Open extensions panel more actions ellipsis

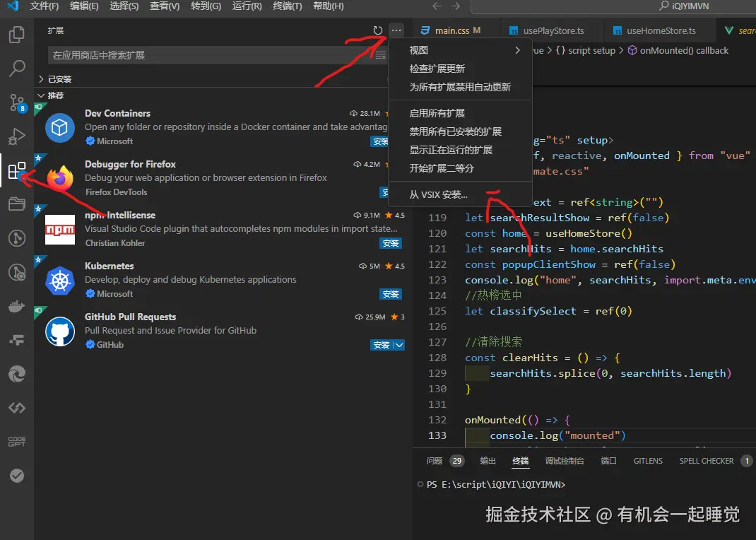coord(396,30)
